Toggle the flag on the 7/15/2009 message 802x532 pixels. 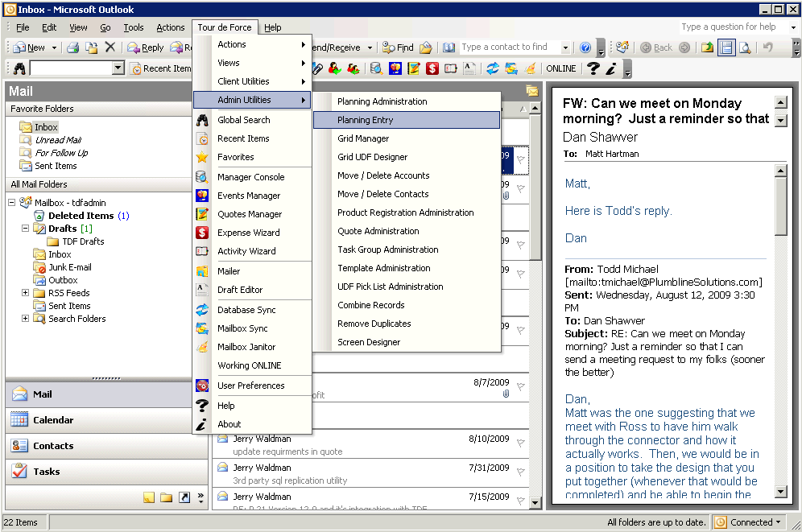coord(521,501)
